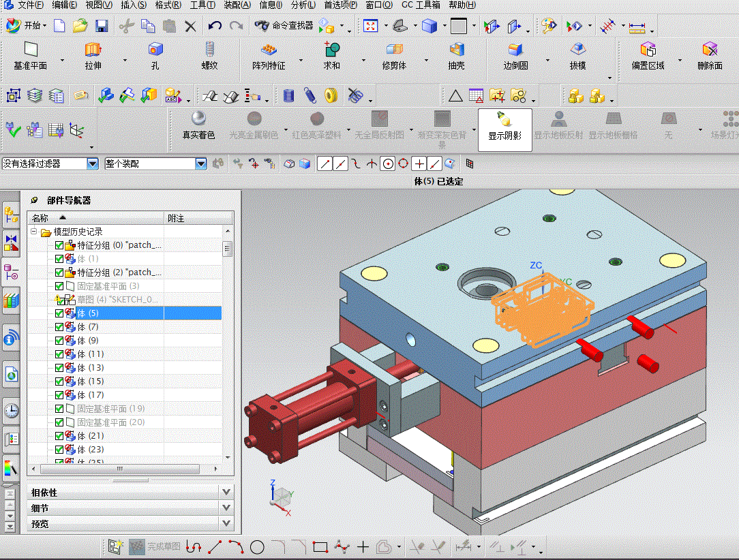Image resolution: width=739 pixels, height=560 pixels.
Task: Select the 基准平面 (Datum Plane) tool
Action: (x=30, y=50)
